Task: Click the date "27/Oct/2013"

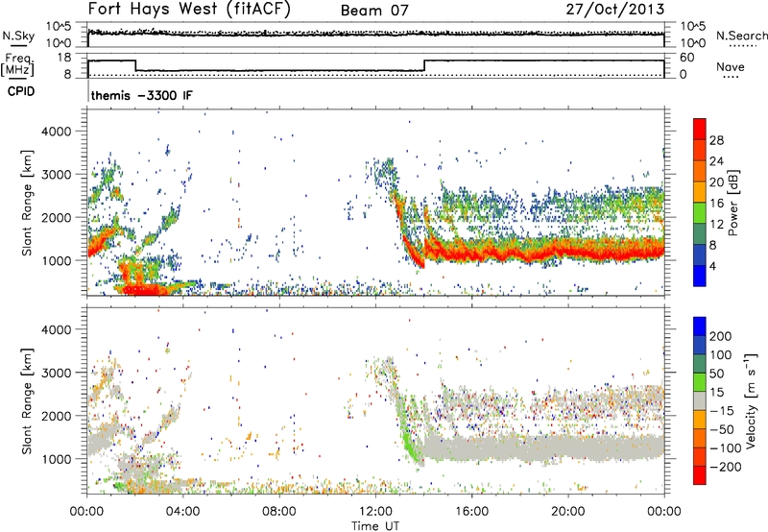Action: [615, 9]
